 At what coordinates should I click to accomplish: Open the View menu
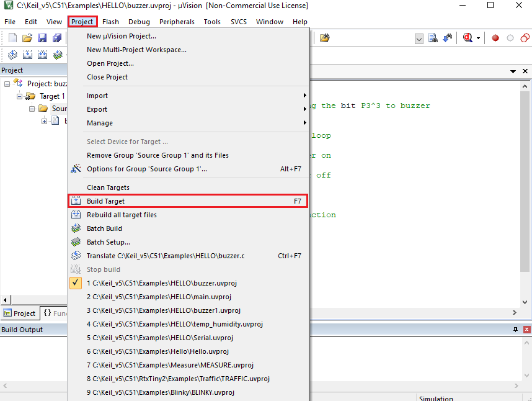55,22
